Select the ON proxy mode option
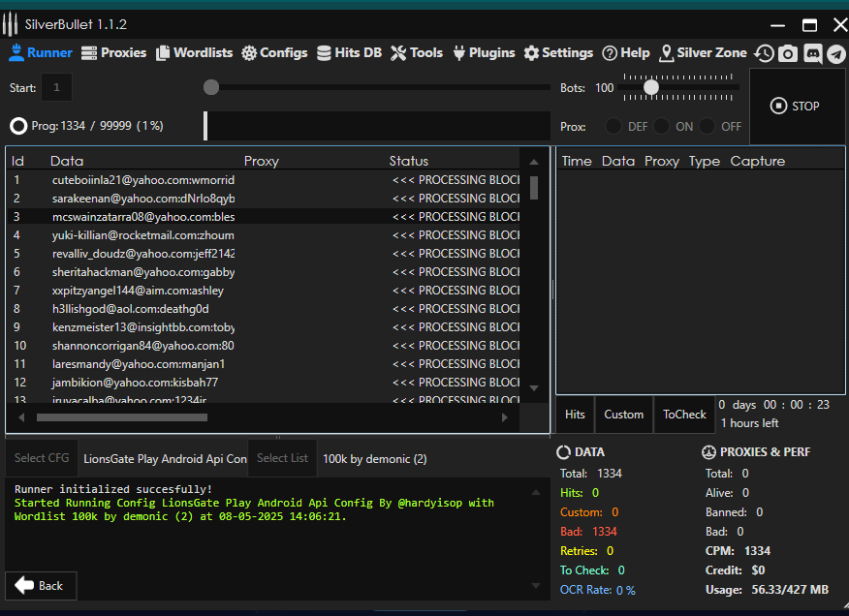 [x=662, y=127]
